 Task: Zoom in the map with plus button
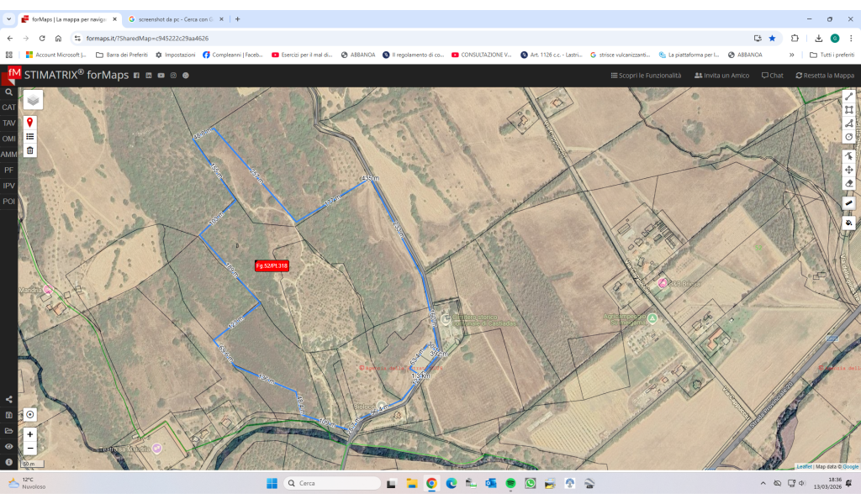(x=30, y=434)
